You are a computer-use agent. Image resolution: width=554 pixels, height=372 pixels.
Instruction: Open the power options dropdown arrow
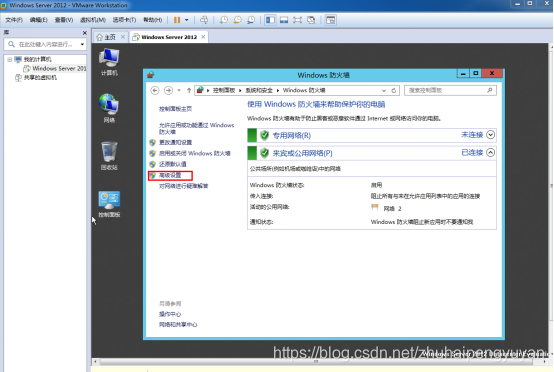coord(187,20)
